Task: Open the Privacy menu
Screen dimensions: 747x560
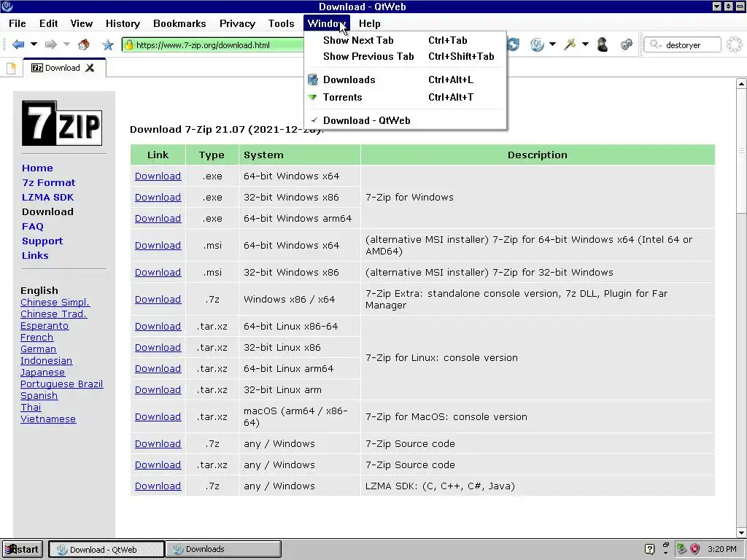Action: tap(237, 23)
